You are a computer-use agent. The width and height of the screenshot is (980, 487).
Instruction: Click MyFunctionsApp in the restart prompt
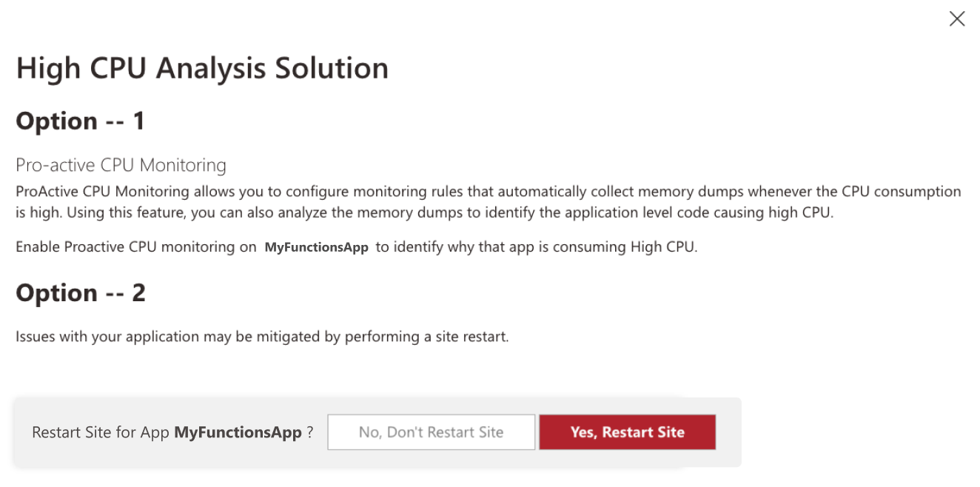tap(238, 431)
